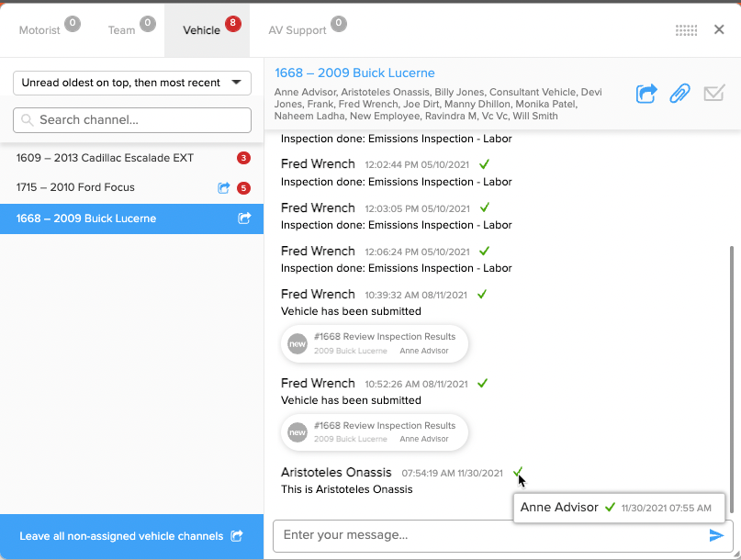741x560 pixels.
Task: Open the sort order dropdown
Action: pyautogui.click(x=132, y=83)
